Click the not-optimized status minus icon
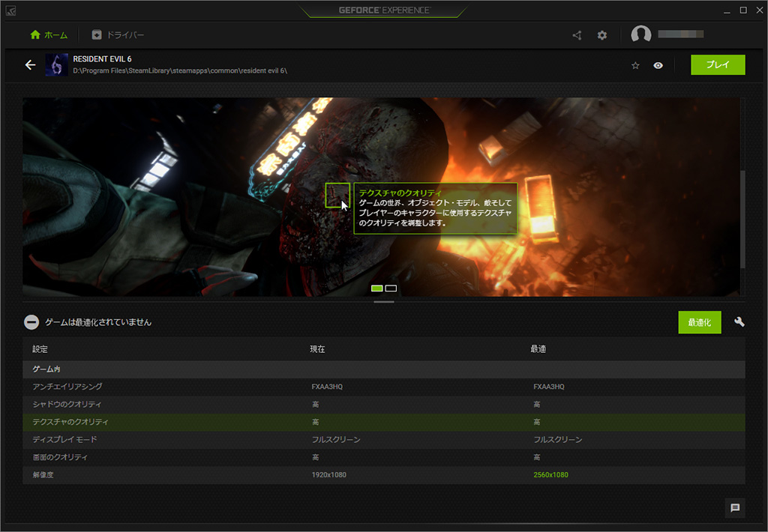Image resolution: width=768 pixels, height=532 pixels. coord(31,322)
